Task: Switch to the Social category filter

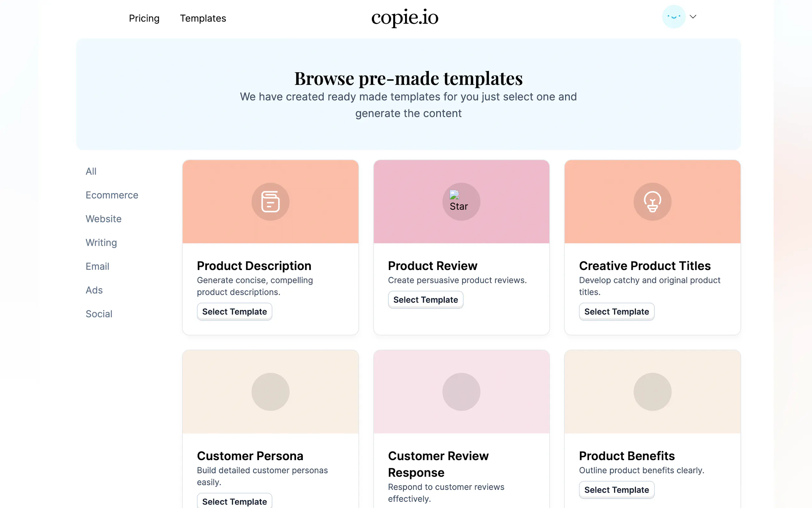Action: (x=99, y=314)
